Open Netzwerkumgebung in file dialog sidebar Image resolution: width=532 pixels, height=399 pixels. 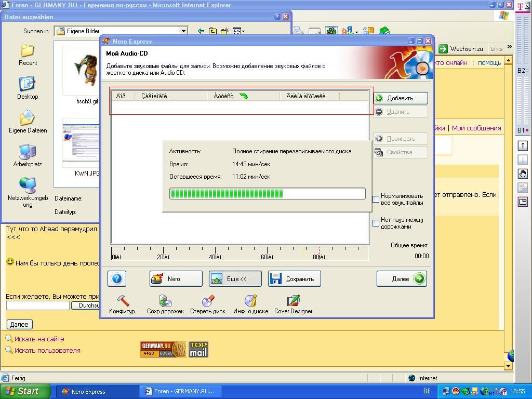coord(28,192)
